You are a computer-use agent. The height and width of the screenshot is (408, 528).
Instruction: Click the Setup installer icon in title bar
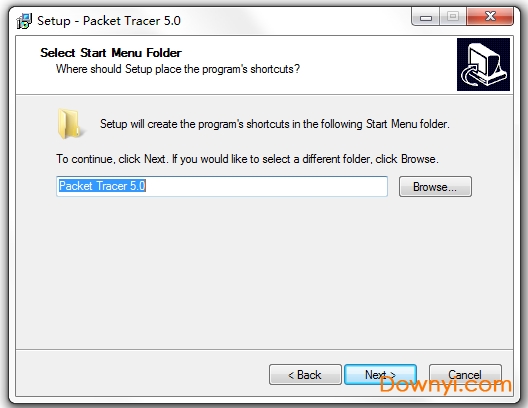(x=24, y=21)
